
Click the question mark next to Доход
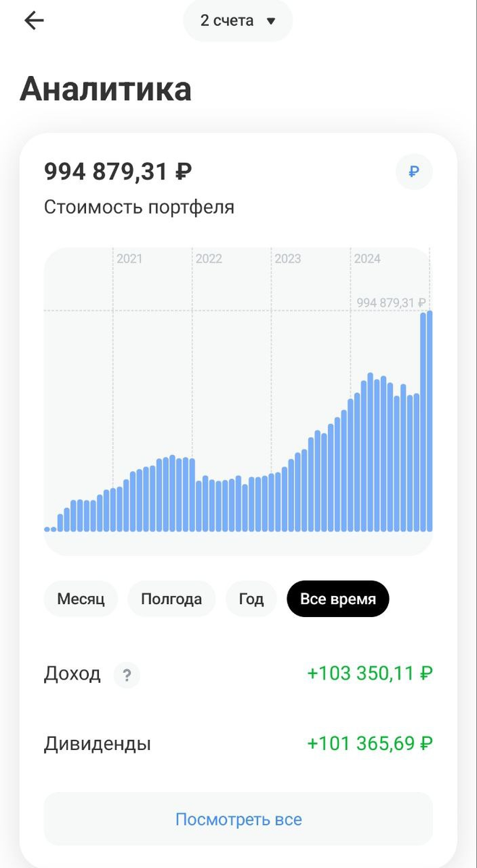pyautogui.click(x=126, y=676)
